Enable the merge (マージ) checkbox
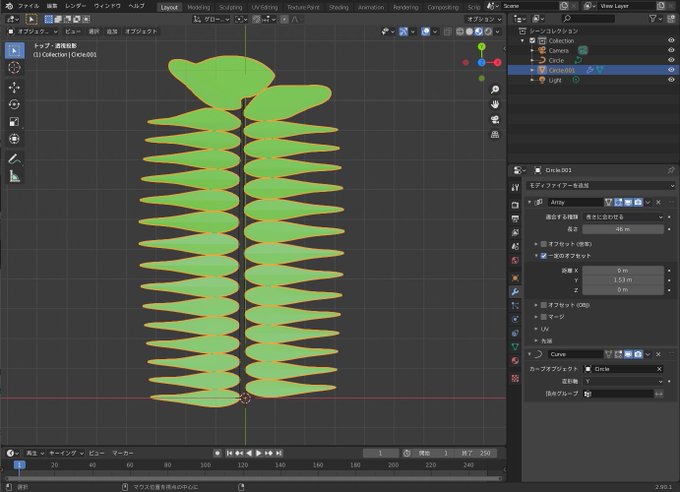This screenshot has width=680, height=492. click(543, 317)
